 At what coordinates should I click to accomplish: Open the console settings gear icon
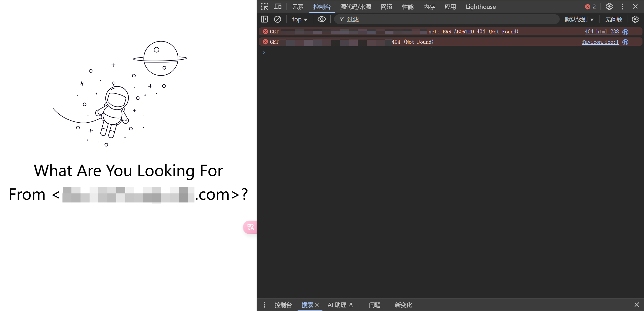point(635,19)
